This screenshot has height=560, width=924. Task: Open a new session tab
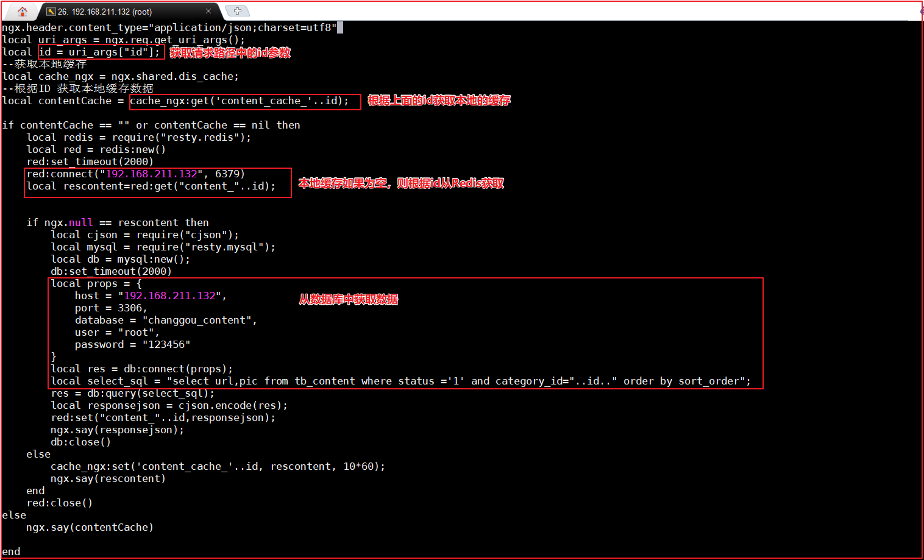238,11
